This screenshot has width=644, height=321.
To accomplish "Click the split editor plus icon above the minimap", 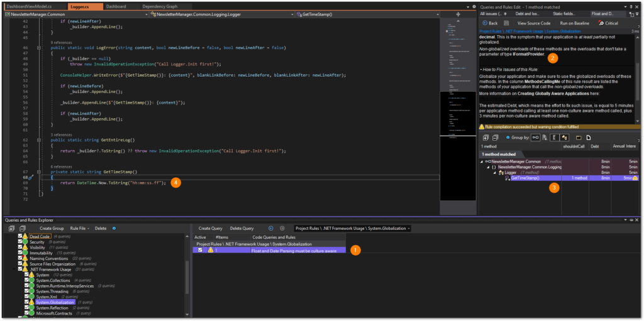I will coord(458,14).
